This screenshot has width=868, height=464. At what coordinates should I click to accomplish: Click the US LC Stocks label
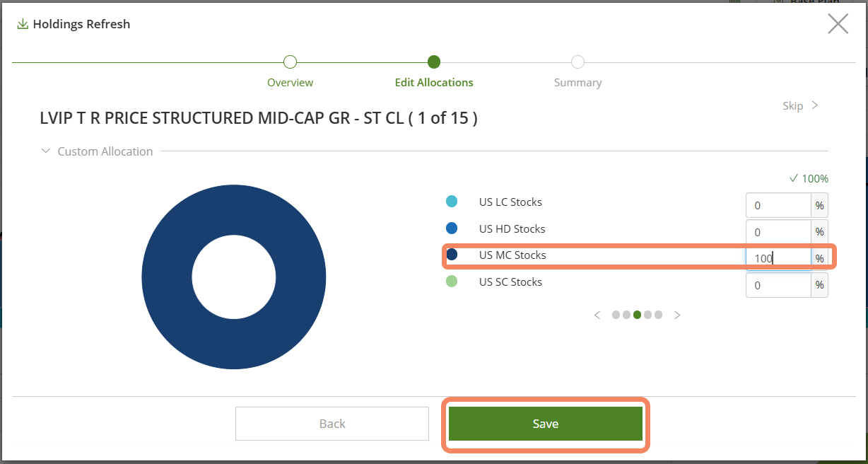pos(510,202)
